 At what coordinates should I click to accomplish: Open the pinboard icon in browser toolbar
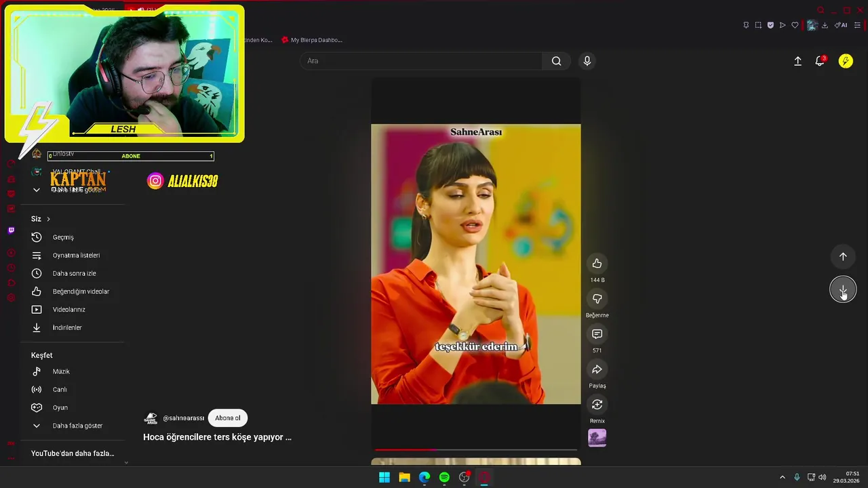coord(746,25)
